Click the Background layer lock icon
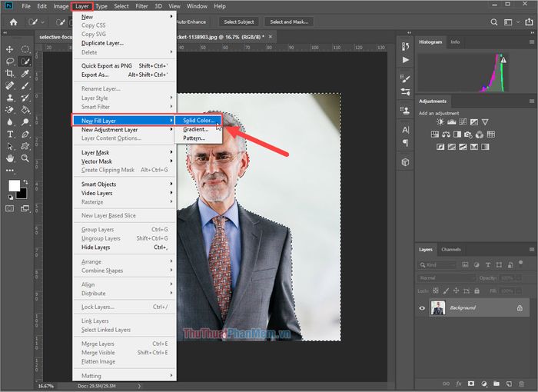 (x=520, y=308)
